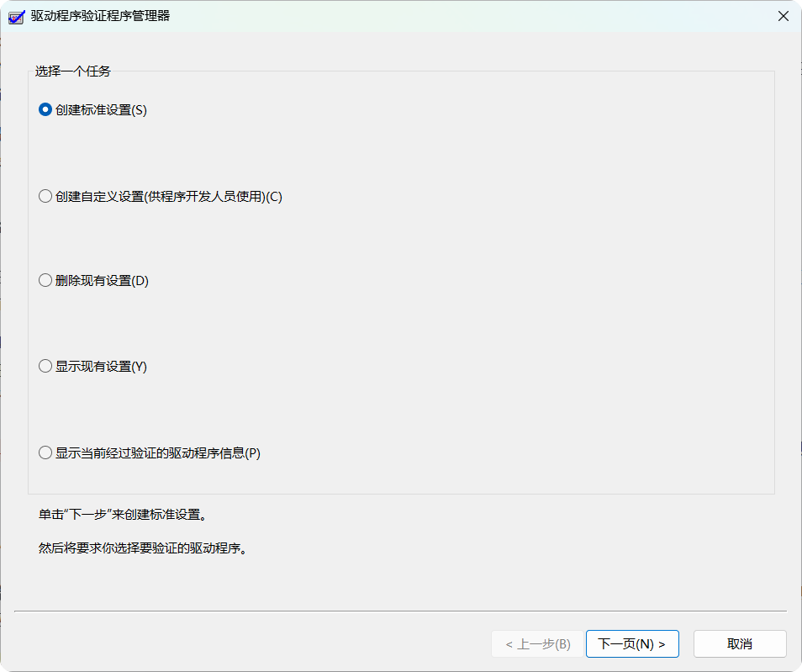Select 显示当前经过验证的驱动程序信息(P) option
This screenshot has height=672, width=802.
[150, 453]
